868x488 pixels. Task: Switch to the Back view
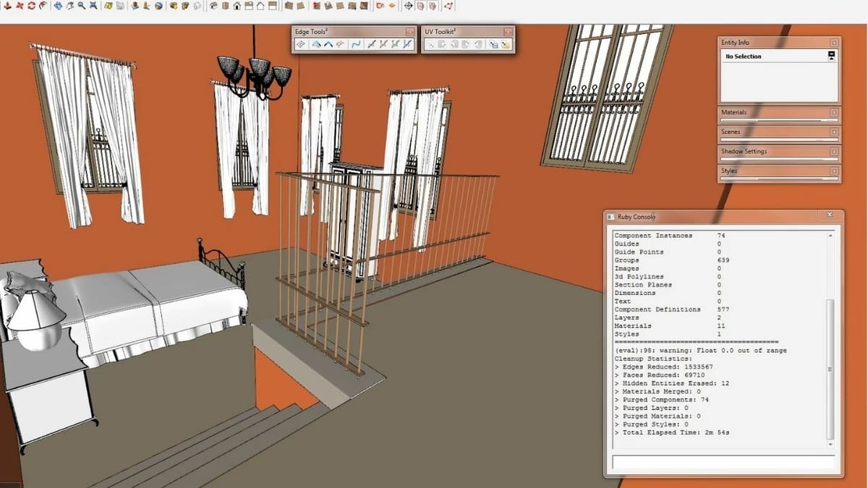point(260,6)
